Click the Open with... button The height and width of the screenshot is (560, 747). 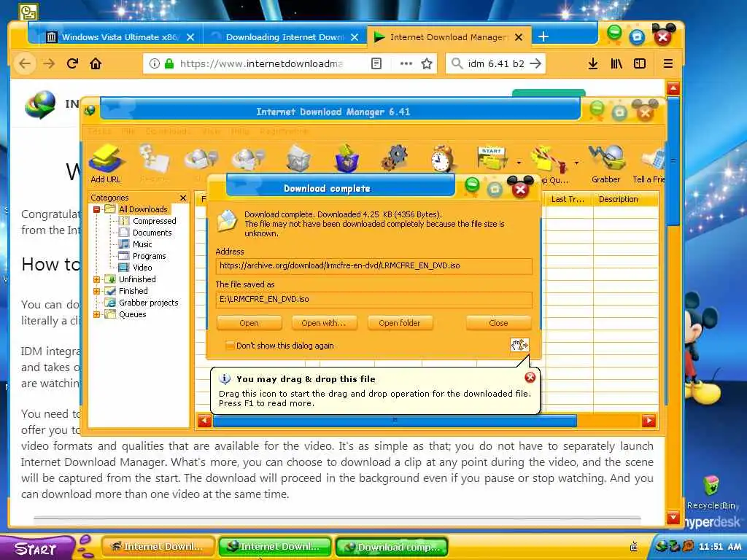323,323
